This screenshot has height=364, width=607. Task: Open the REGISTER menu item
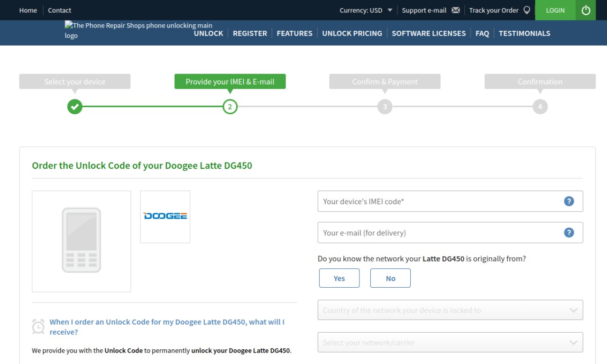(x=250, y=33)
